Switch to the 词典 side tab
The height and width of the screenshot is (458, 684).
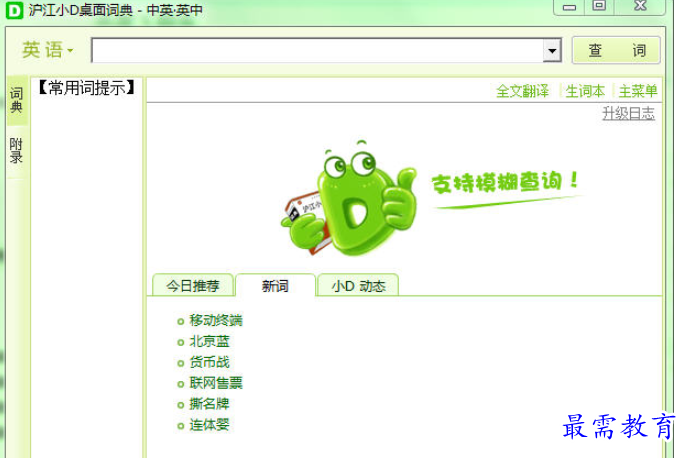point(17,100)
